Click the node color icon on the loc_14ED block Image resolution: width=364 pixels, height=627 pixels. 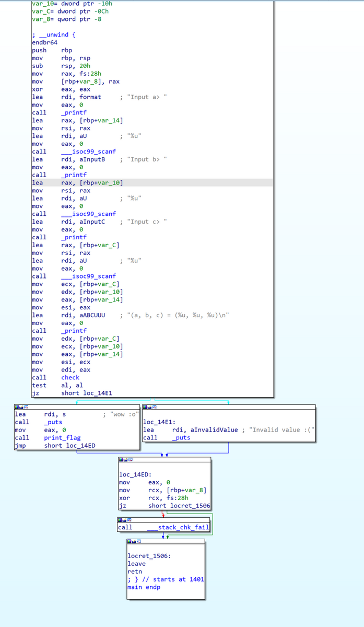(121, 460)
